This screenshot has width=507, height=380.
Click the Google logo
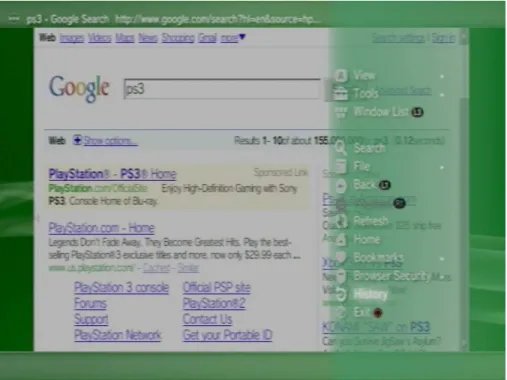(79, 88)
